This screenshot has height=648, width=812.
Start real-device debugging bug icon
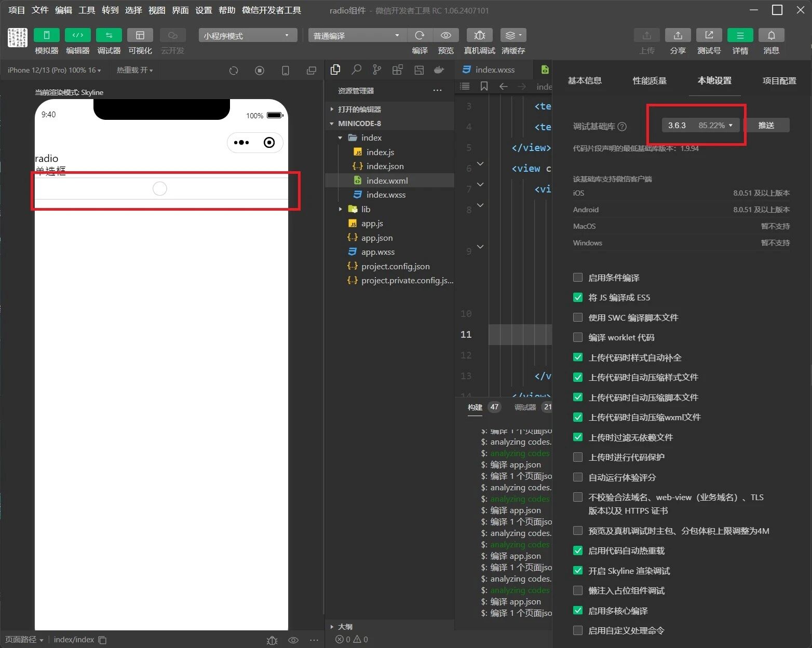click(479, 35)
